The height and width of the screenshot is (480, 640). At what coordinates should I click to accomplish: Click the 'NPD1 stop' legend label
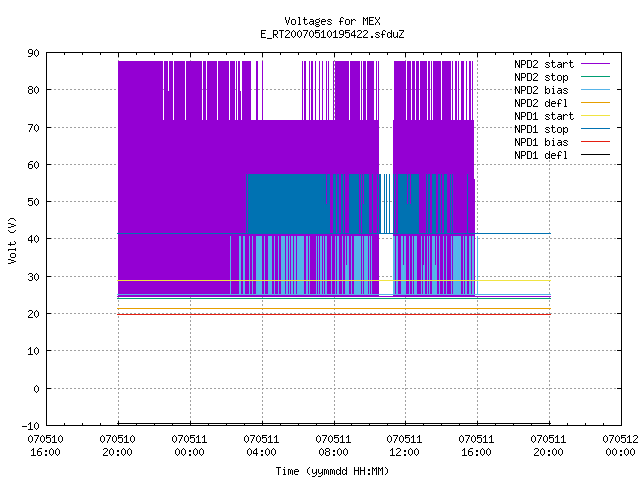541,129
